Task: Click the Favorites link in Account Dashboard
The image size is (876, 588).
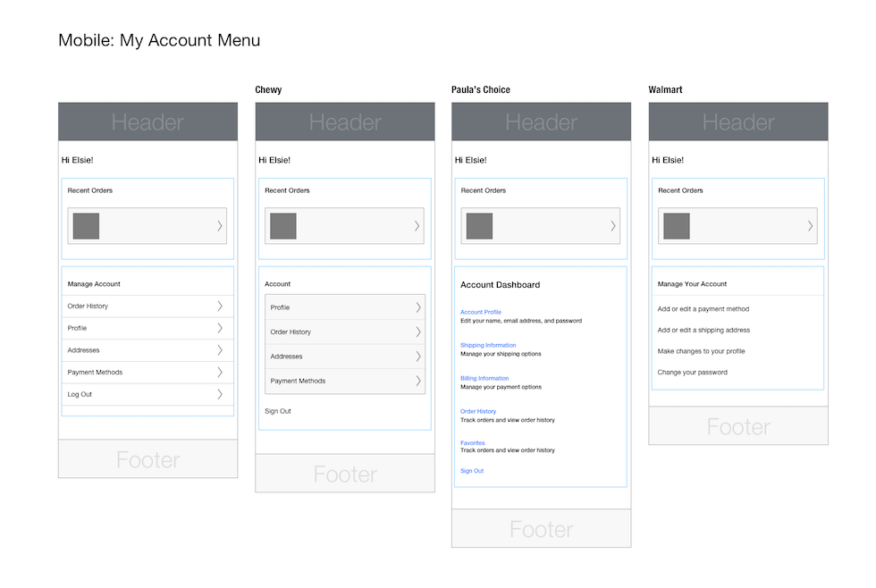Action: (473, 442)
